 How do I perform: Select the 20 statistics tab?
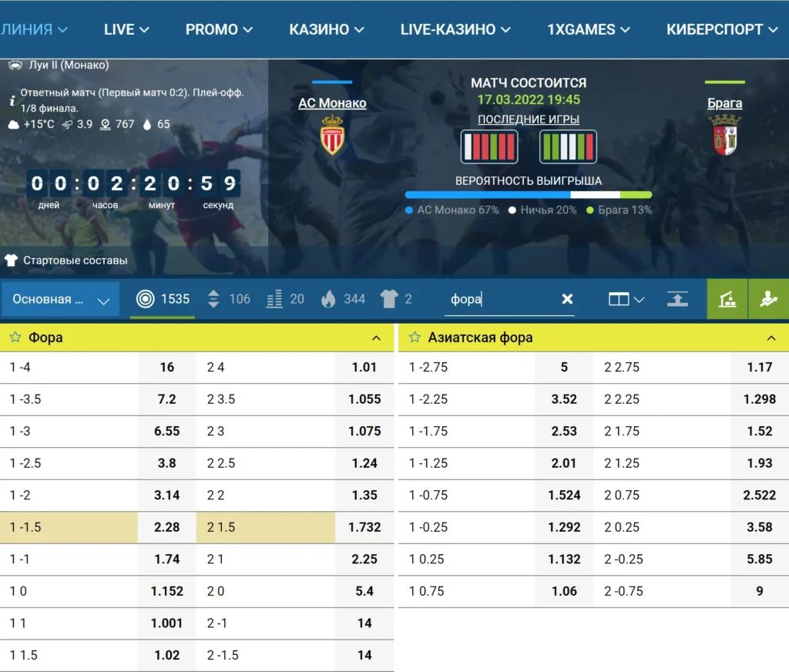285,299
